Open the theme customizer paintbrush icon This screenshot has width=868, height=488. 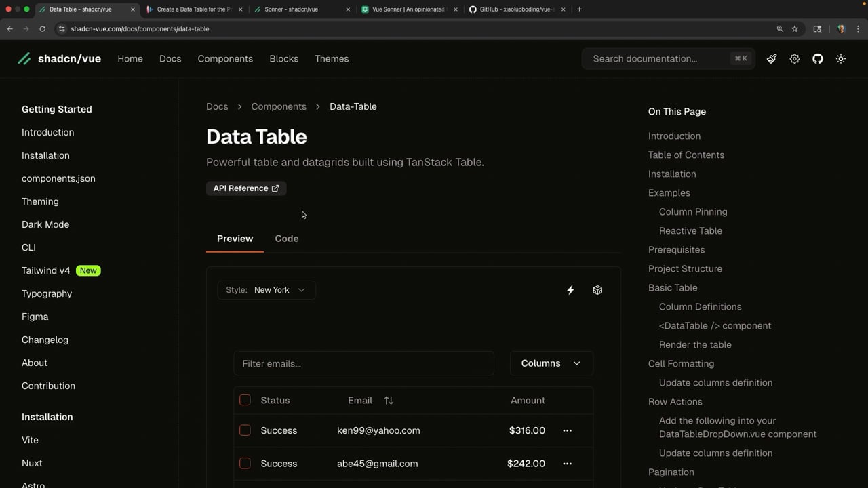click(x=772, y=59)
